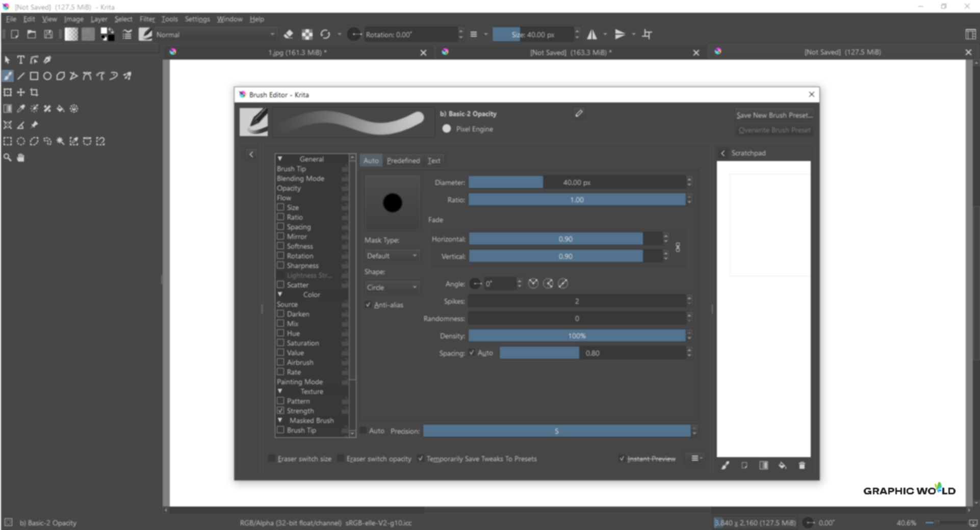Select Blending Mode option in list
The width and height of the screenshot is (980, 530).
(x=301, y=178)
